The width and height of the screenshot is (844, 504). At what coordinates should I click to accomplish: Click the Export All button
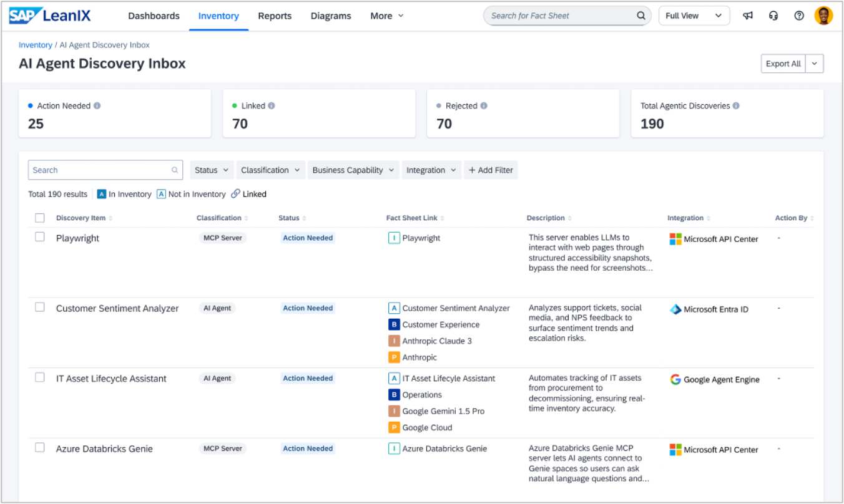coord(783,64)
